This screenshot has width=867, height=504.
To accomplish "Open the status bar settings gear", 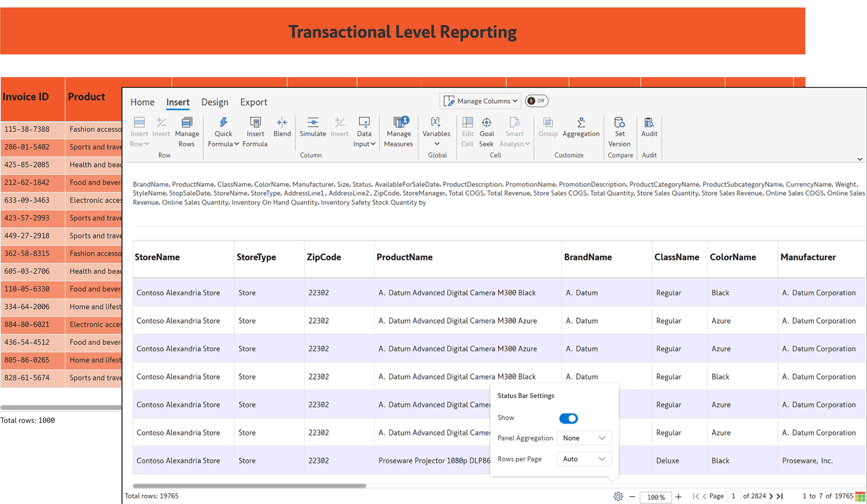I will point(618,496).
